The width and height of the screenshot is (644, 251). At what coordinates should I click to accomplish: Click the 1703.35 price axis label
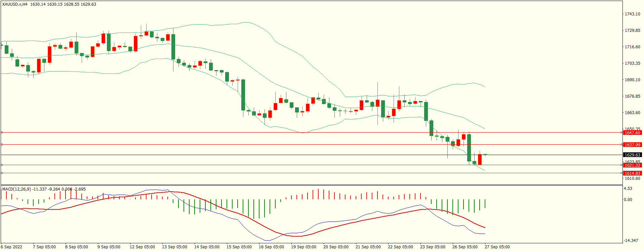[x=632, y=63]
